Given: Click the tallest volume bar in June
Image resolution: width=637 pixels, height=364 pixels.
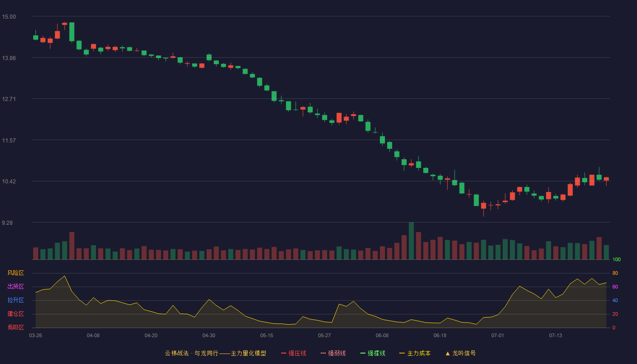Looking at the screenshot, I should (x=411, y=241).
